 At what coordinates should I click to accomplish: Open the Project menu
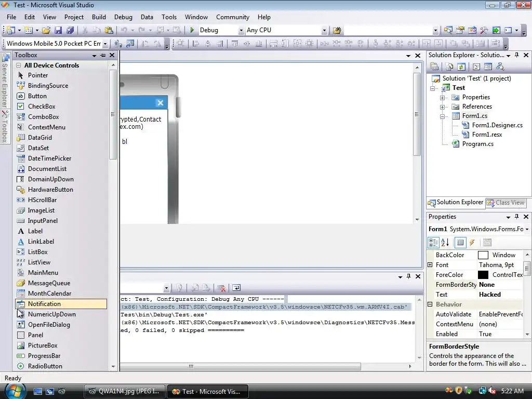[x=74, y=17]
